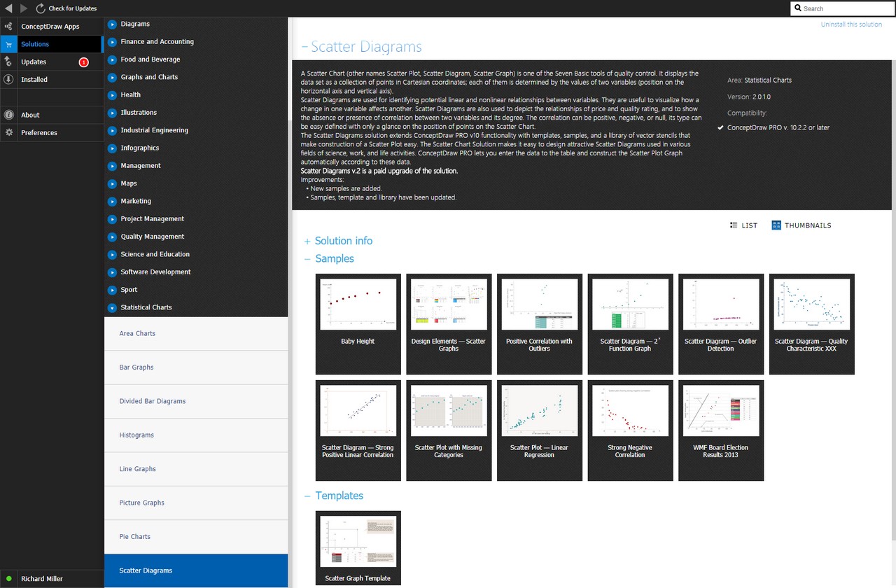Go forward with the right arrow

[24, 8]
